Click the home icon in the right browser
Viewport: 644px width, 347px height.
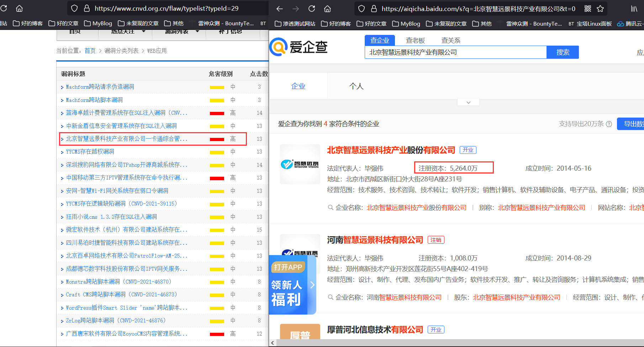(327, 8)
